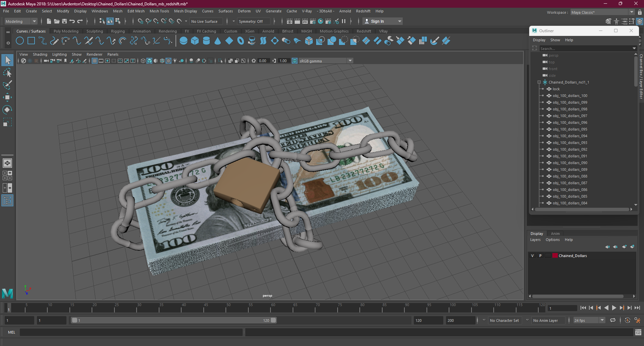Create a NURBS cylinder from the shelf

coord(206,41)
